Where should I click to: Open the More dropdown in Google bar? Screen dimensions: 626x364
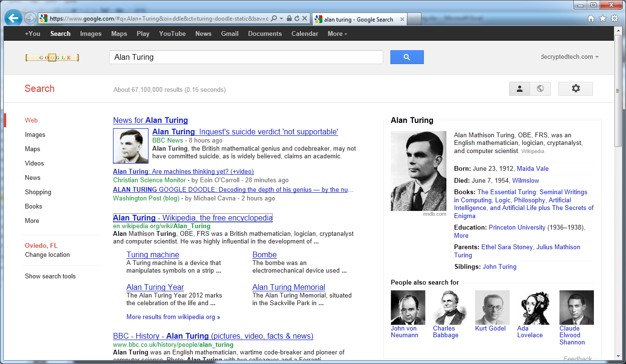tap(337, 33)
